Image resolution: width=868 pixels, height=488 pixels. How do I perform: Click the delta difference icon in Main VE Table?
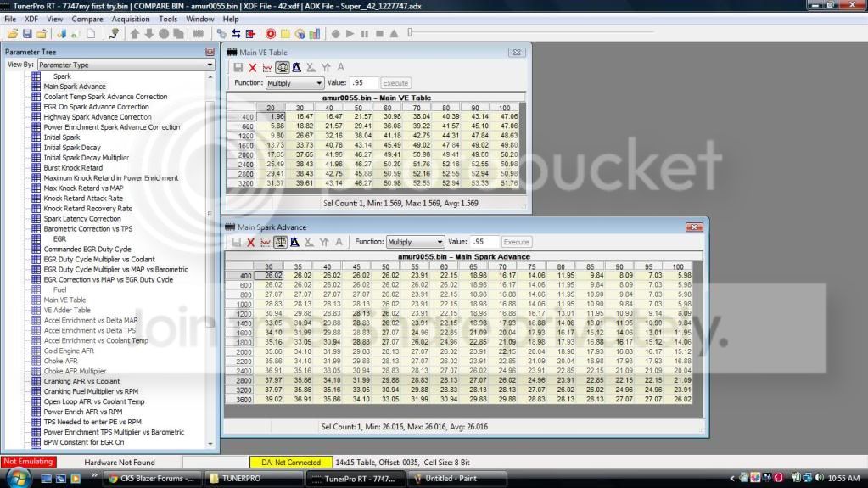(x=297, y=68)
